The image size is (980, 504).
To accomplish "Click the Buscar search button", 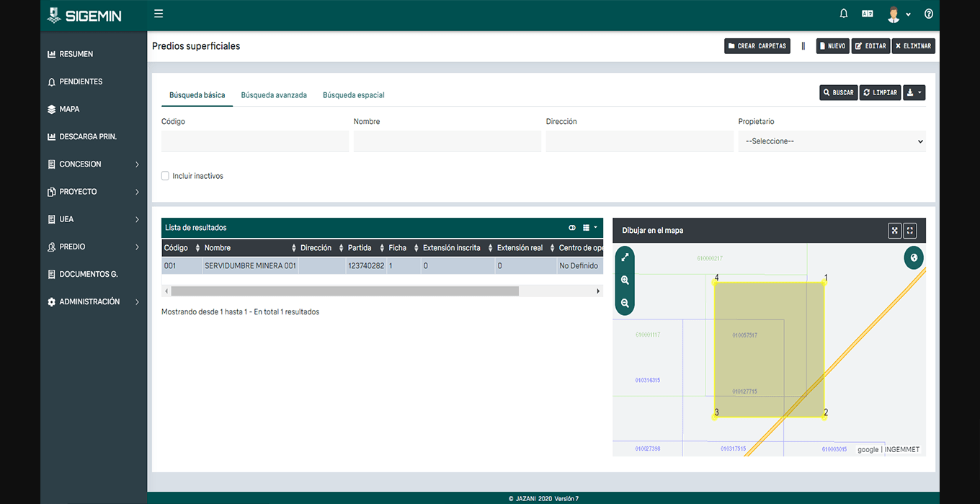I will 839,92.
